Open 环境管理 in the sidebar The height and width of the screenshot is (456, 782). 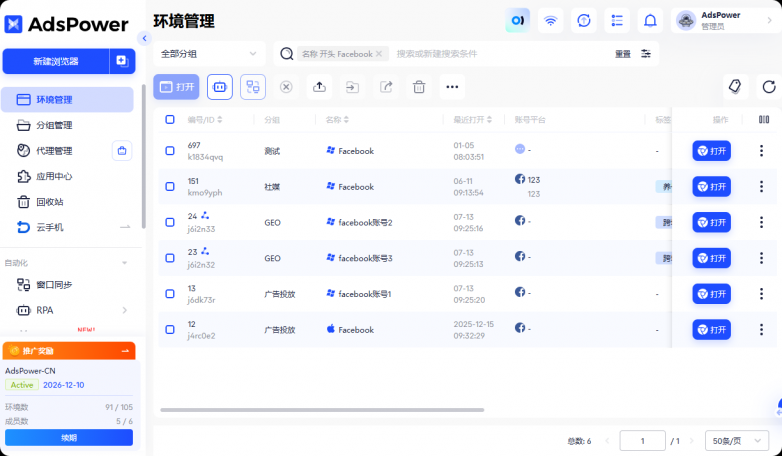coord(67,100)
